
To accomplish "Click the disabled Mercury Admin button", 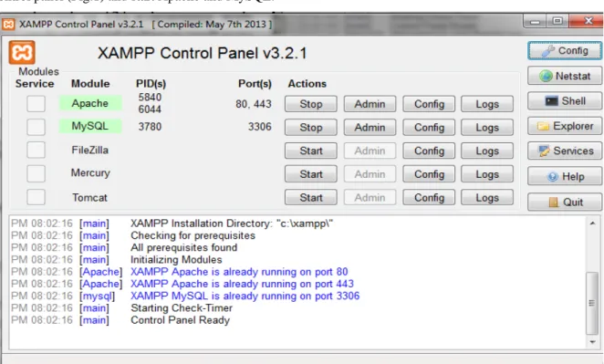I will 370,174.
